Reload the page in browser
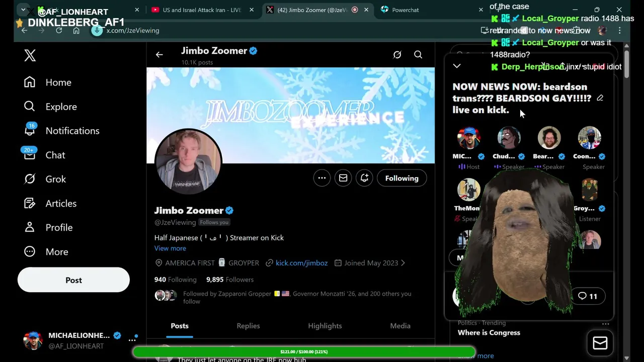The image size is (644, 362). 59,31
